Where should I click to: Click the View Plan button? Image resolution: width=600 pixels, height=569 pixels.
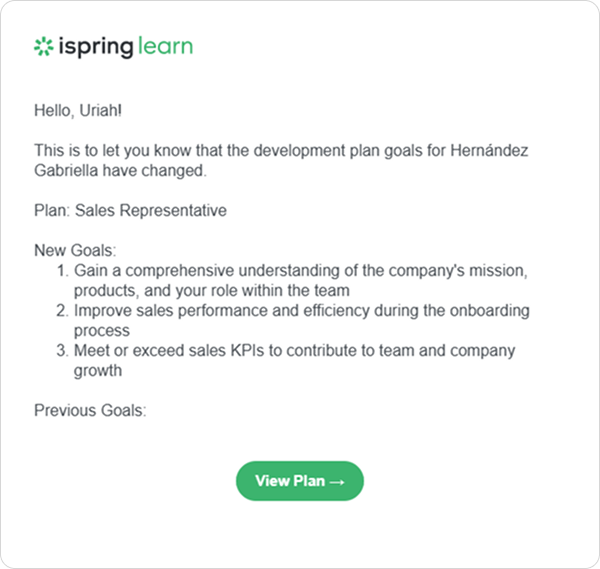point(300,481)
